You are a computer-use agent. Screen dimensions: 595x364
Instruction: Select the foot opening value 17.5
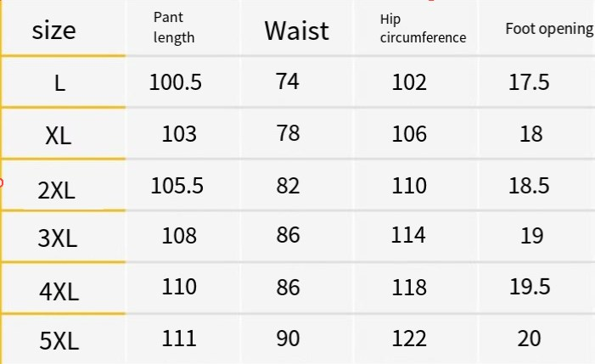pos(529,82)
